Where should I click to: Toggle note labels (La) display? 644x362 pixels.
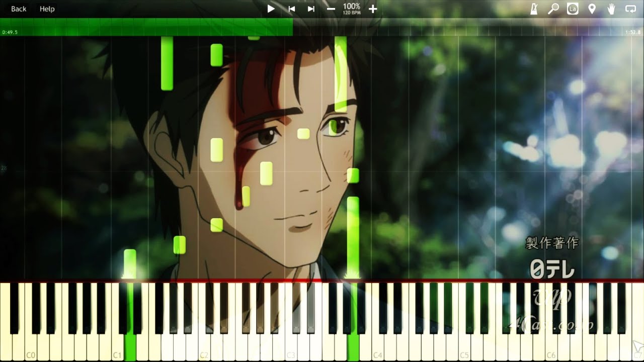(573, 9)
